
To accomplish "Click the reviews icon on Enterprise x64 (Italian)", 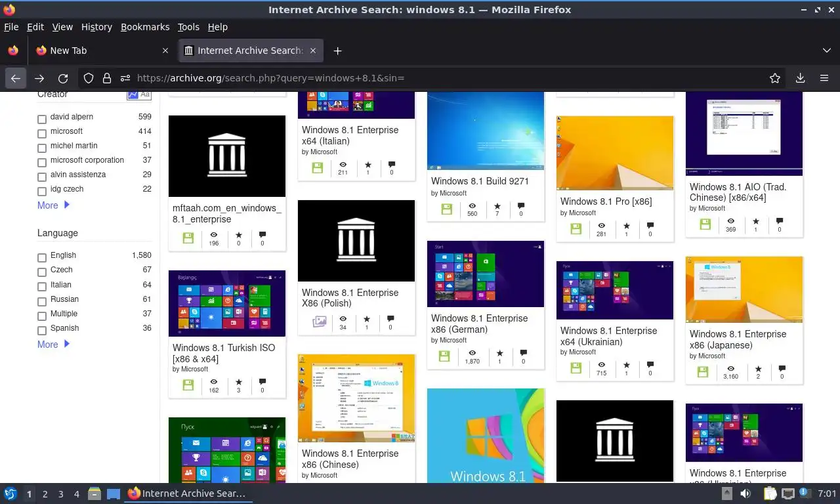I will click(x=391, y=165).
